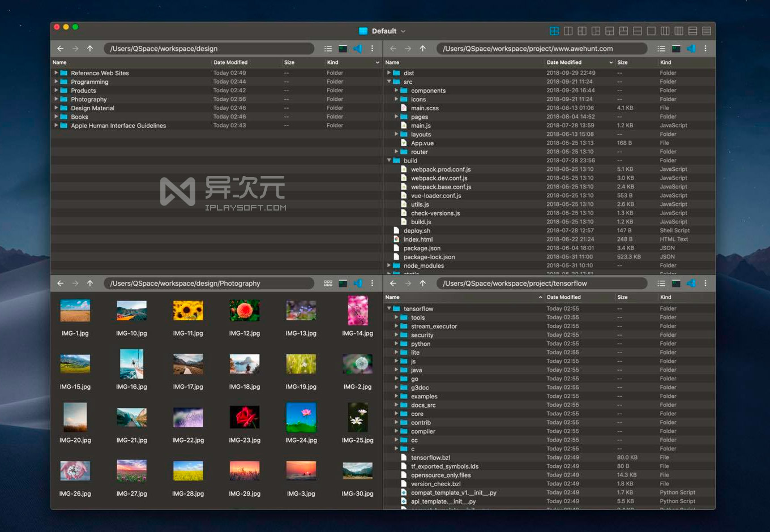Expand the Photography folder in design pane

[56, 99]
